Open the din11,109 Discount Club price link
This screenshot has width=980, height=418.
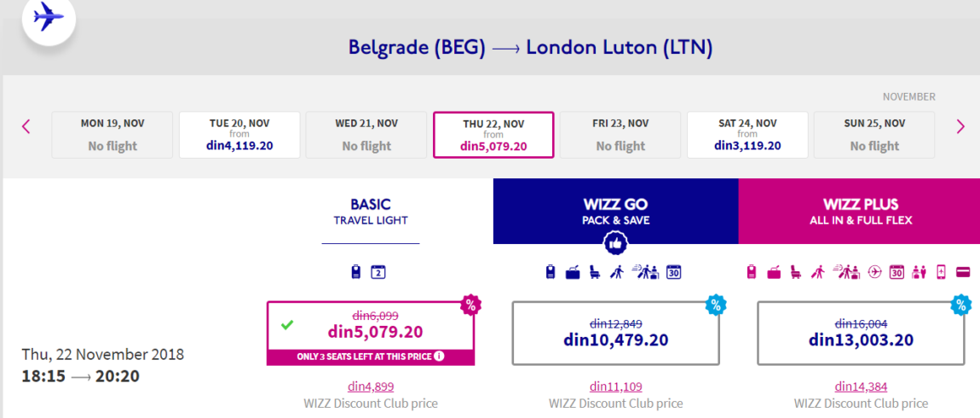[615, 386]
